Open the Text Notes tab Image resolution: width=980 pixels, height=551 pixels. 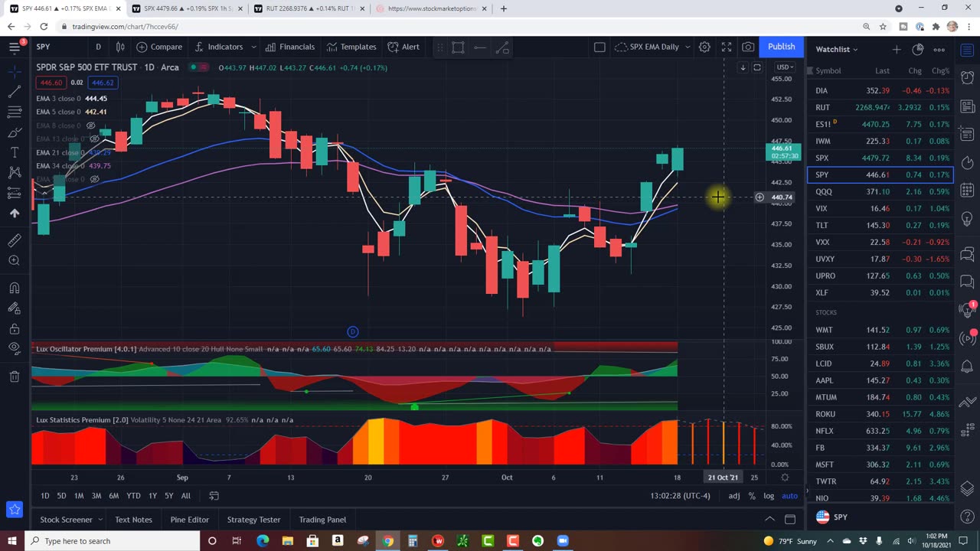click(133, 520)
